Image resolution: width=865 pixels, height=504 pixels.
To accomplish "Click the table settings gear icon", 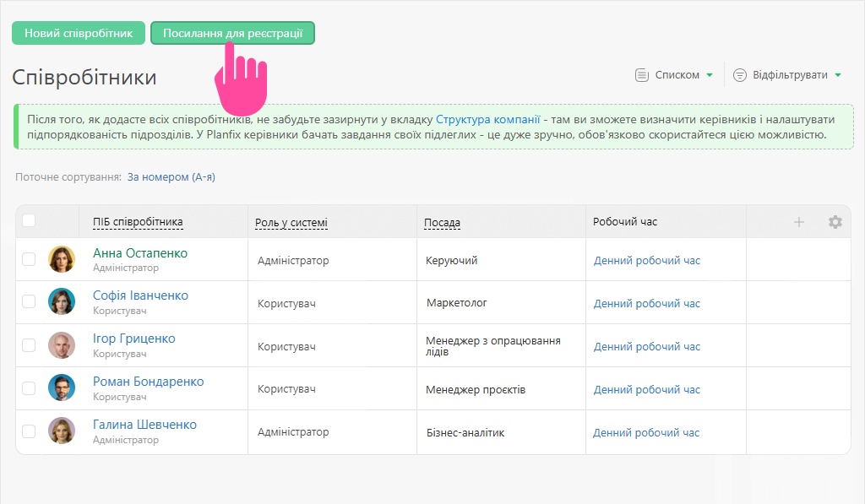I will click(835, 222).
